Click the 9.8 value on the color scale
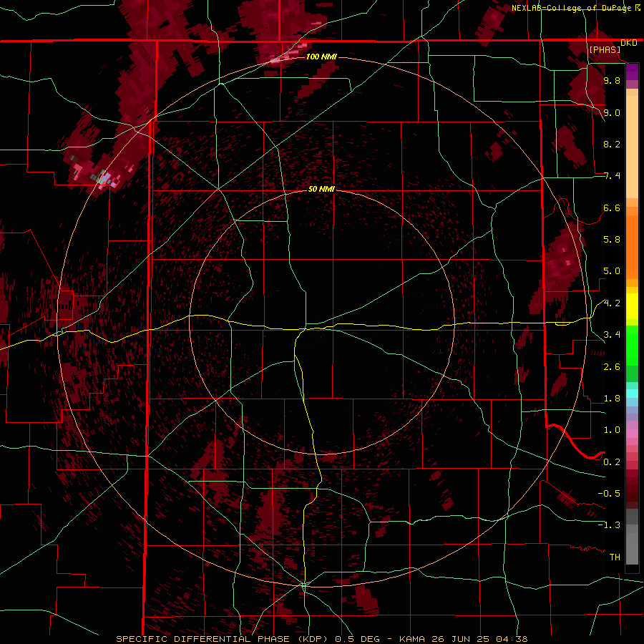Image resolution: width=644 pixels, height=644 pixels. [x=612, y=80]
